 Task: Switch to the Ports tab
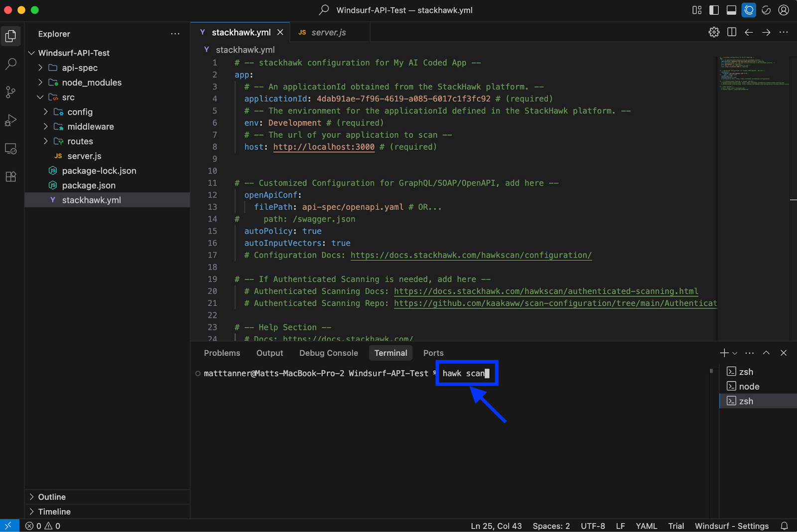(x=433, y=353)
